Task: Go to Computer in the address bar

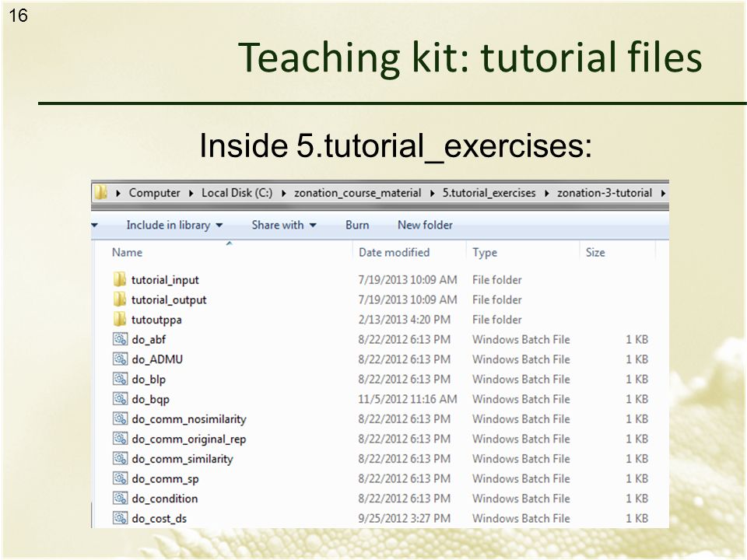Action: (154, 193)
